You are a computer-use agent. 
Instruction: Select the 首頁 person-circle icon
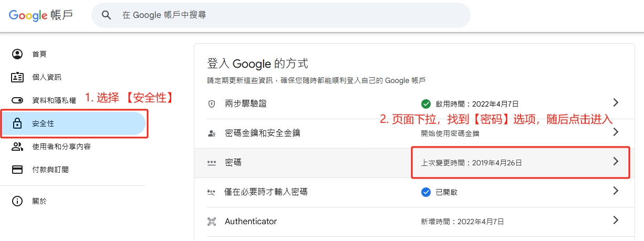click(17, 54)
